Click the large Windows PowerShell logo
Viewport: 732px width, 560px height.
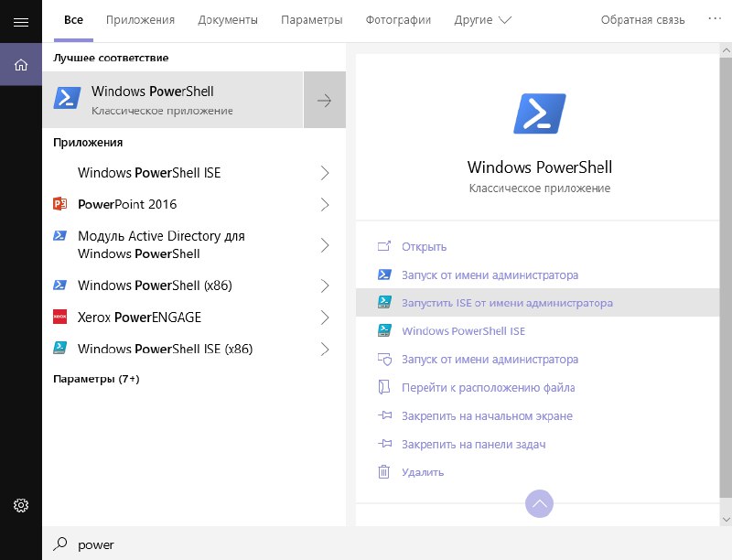click(539, 113)
